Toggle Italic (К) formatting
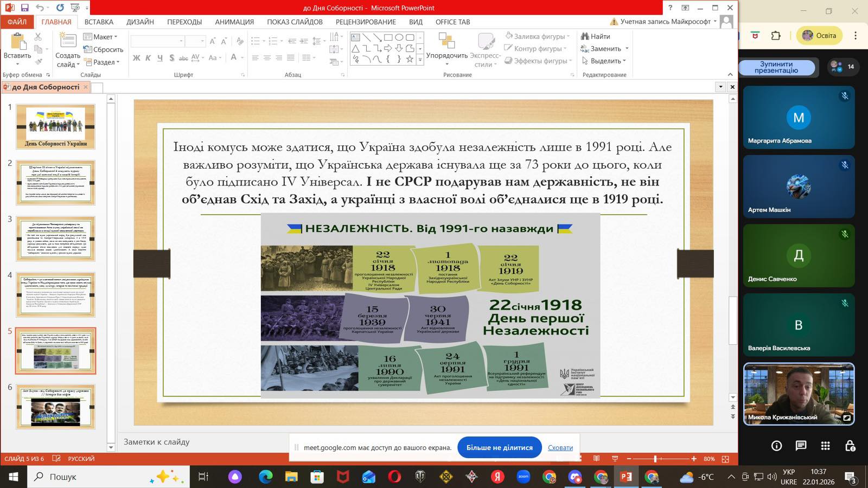 point(148,58)
